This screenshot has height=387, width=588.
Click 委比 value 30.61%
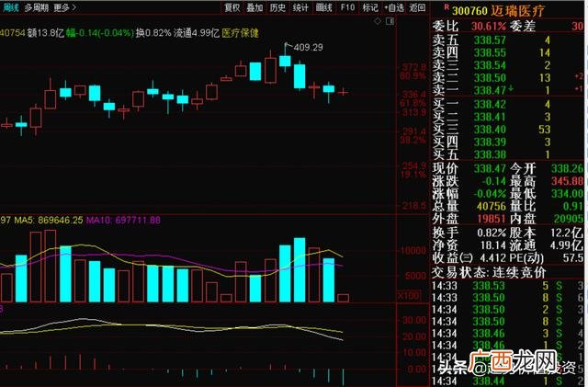(x=489, y=27)
